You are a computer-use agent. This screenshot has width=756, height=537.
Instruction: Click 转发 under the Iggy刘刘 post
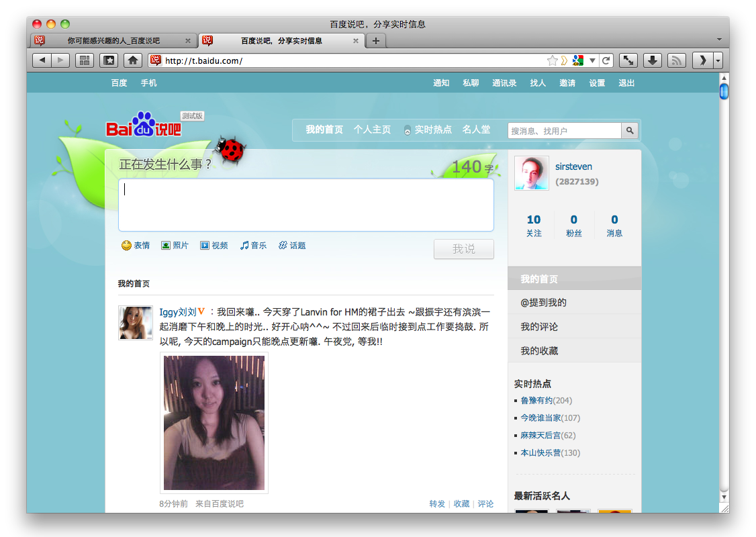[437, 503]
